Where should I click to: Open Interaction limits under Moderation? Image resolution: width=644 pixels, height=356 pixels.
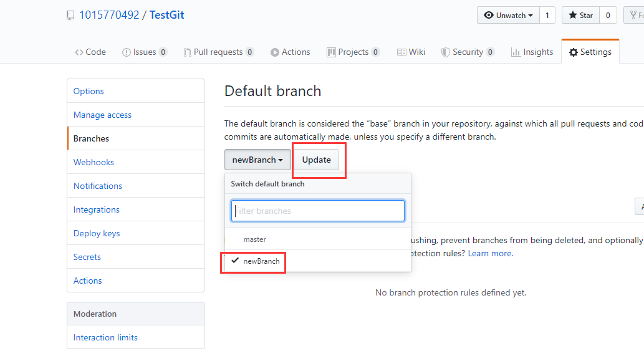point(135,337)
